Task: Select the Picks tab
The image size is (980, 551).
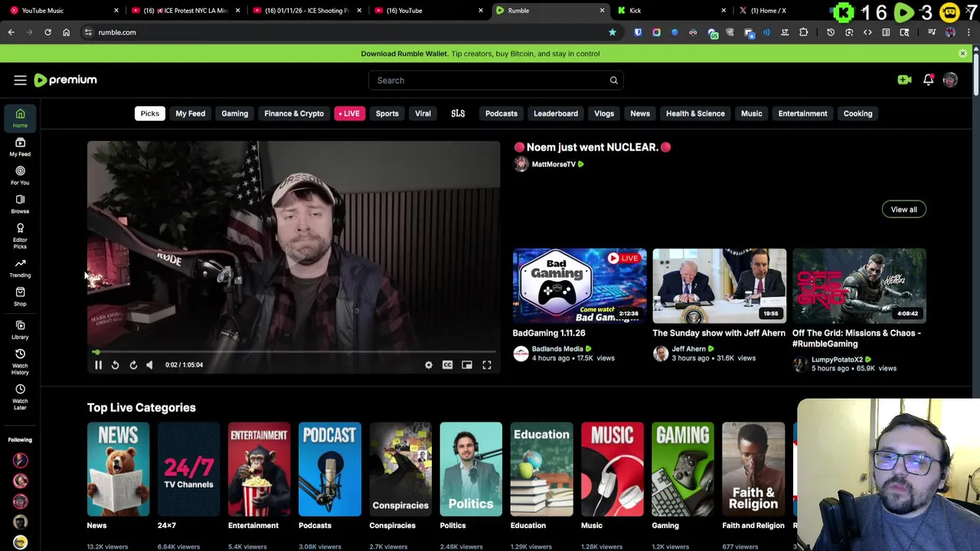Action: pyautogui.click(x=149, y=113)
